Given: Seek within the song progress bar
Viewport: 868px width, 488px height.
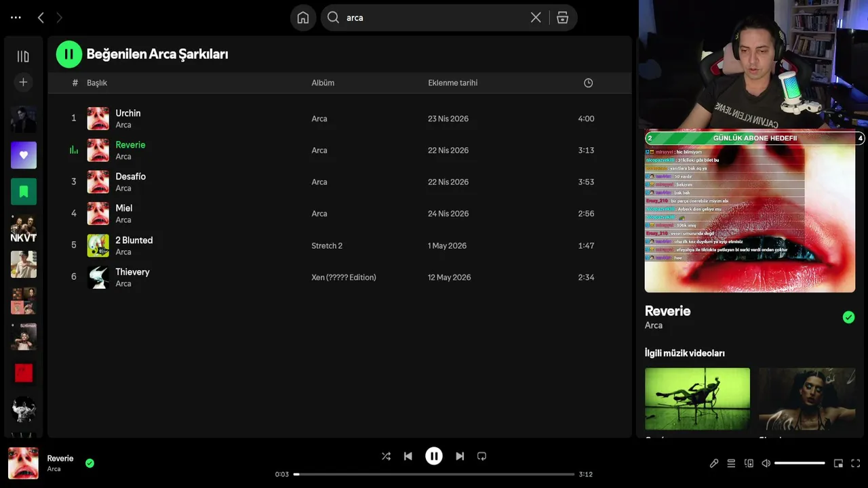Looking at the screenshot, I should click(x=434, y=474).
